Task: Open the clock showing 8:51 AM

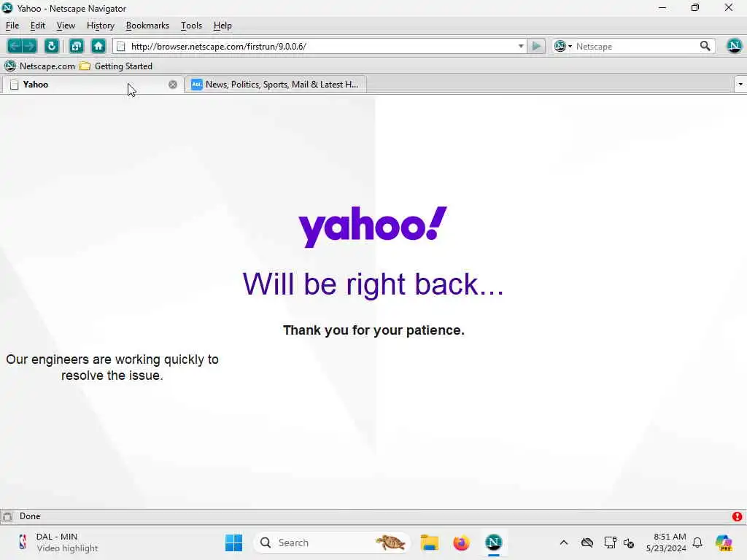Action: [x=666, y=542]
